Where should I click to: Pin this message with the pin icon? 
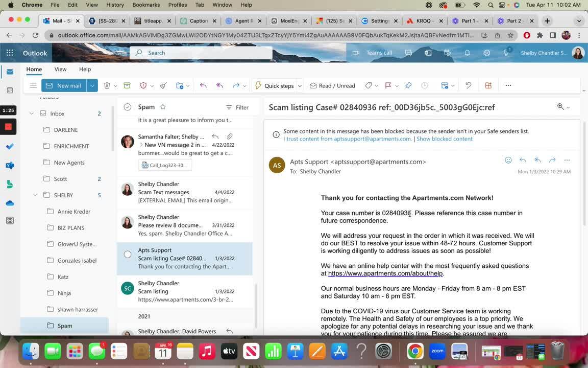pos(408,86)
